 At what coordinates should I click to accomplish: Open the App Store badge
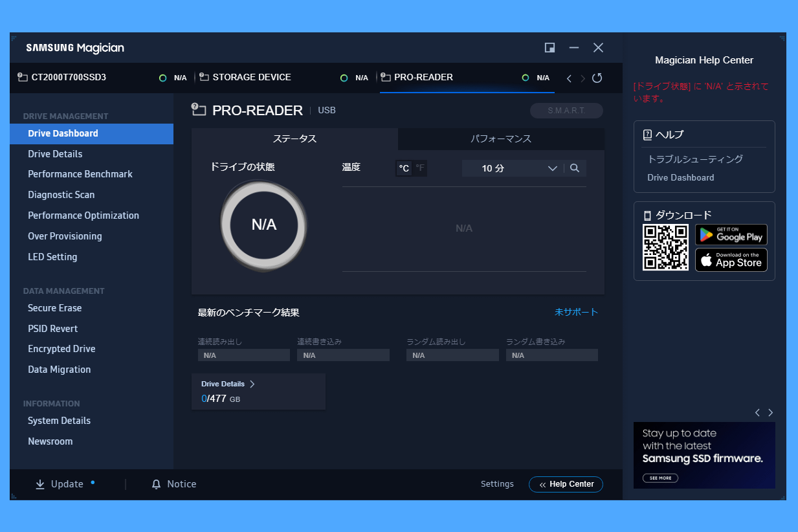731,260
